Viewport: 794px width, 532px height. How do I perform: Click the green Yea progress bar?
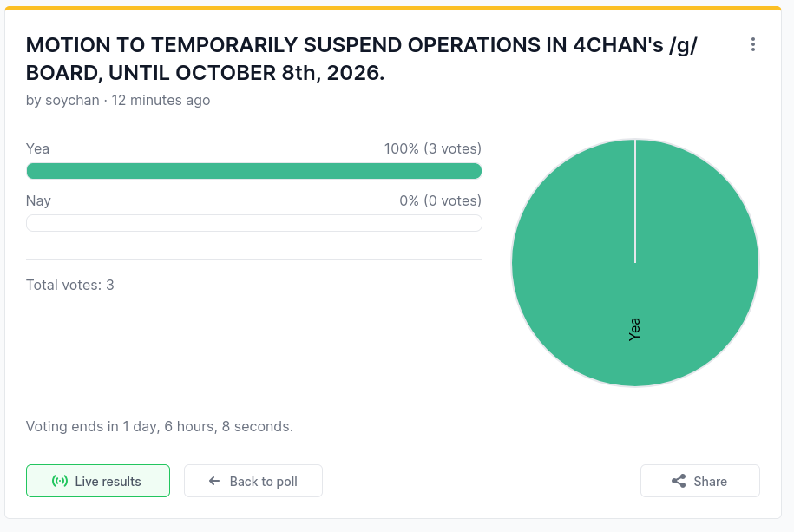tap(253, 171)
